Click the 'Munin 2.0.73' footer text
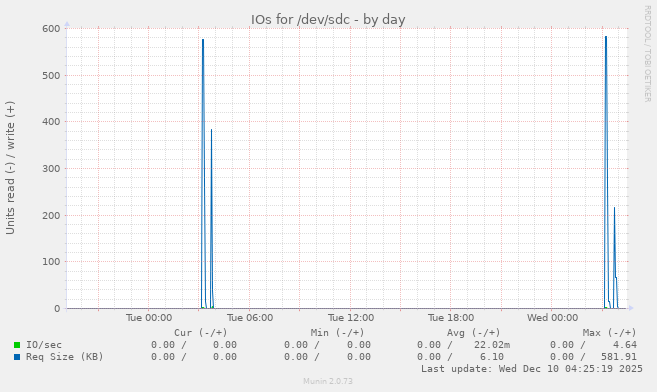 (328, 381)
